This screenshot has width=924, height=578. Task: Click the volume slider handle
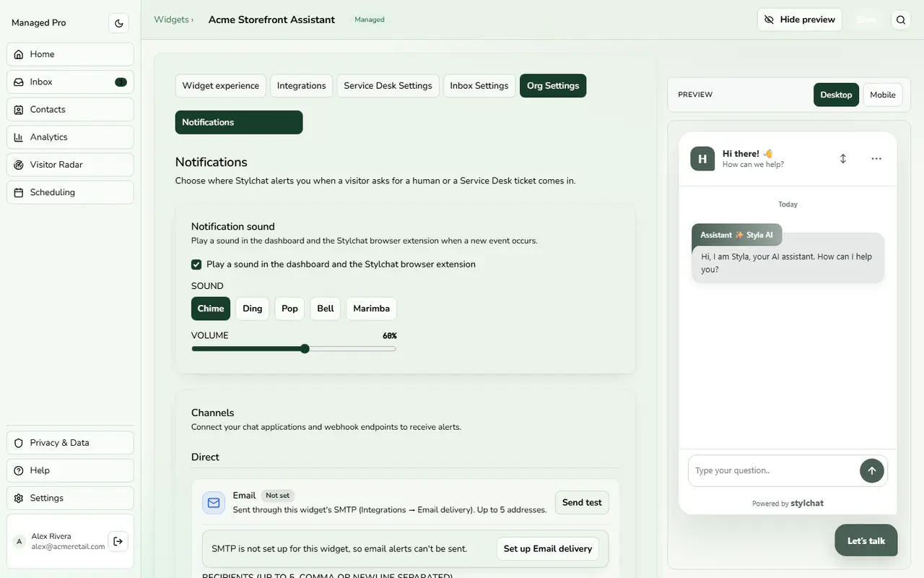(x=305, y=349)
